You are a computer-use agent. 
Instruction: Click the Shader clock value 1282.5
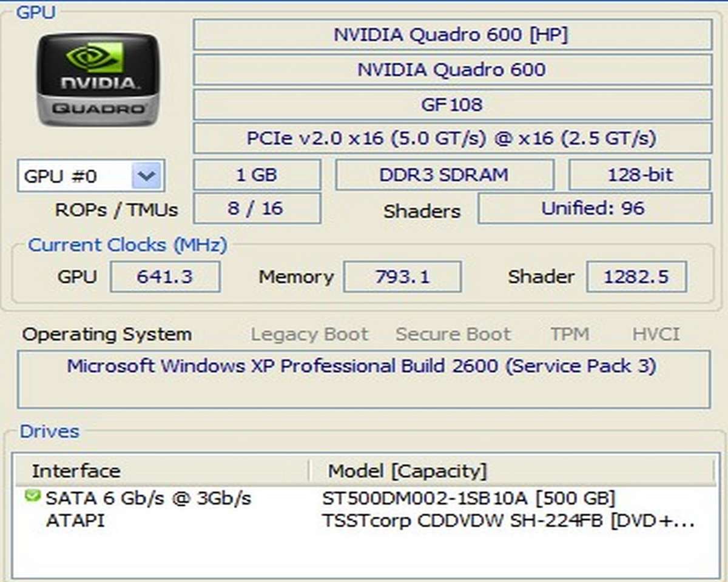coord(636,277)
